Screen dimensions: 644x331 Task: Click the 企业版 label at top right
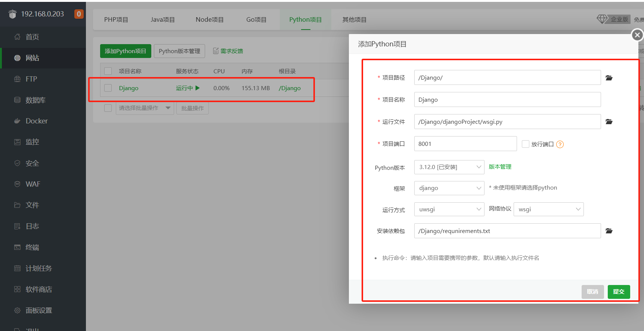point(619,19)
